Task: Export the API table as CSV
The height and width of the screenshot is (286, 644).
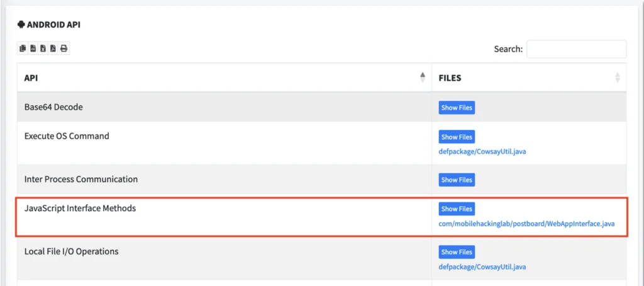Action: (33, 49)
